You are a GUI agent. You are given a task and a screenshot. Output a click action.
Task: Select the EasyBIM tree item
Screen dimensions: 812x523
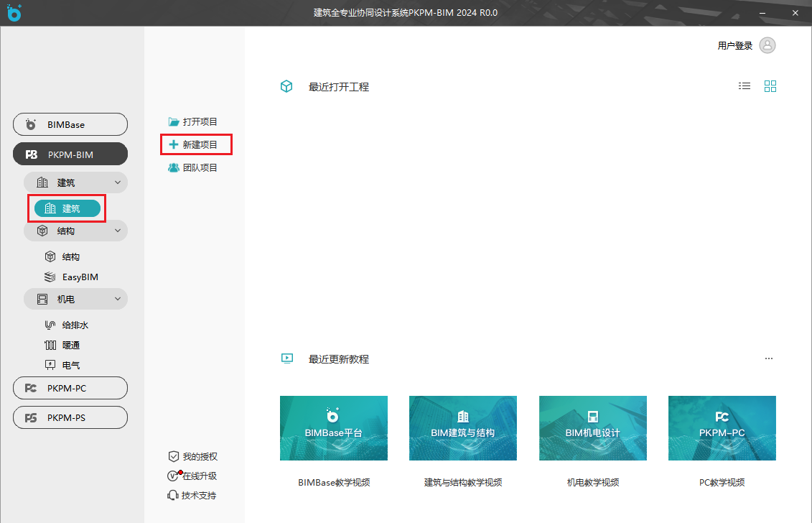click(x=79, y=277)
